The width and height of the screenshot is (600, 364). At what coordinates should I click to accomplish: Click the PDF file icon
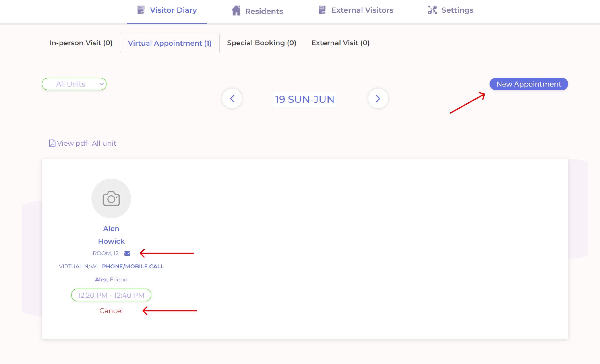pyautogui.click(x=52, y=143)
